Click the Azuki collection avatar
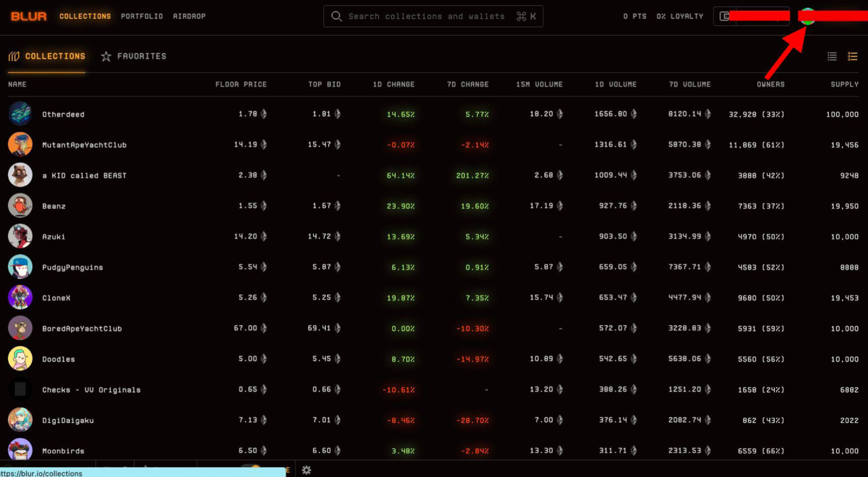868x477 pixels. [x=20, y=236]
